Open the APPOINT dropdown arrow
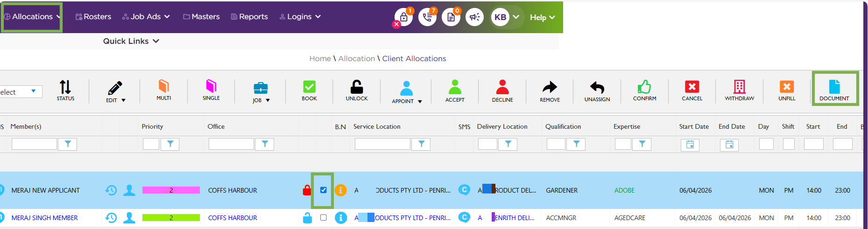 (x=420, y=101)
